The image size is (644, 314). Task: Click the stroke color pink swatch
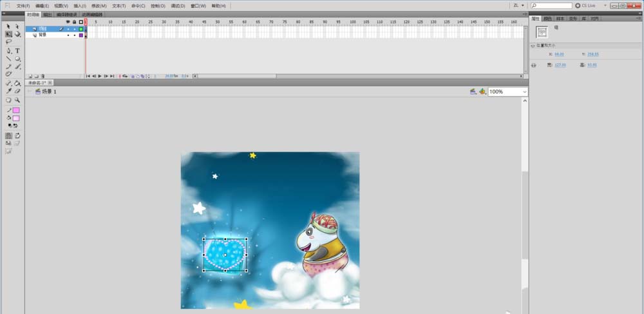point(16,110)
